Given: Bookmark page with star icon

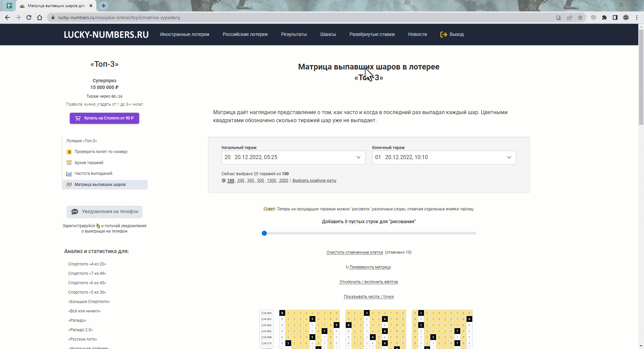Looking at the screenshot, I should (580, 17).
